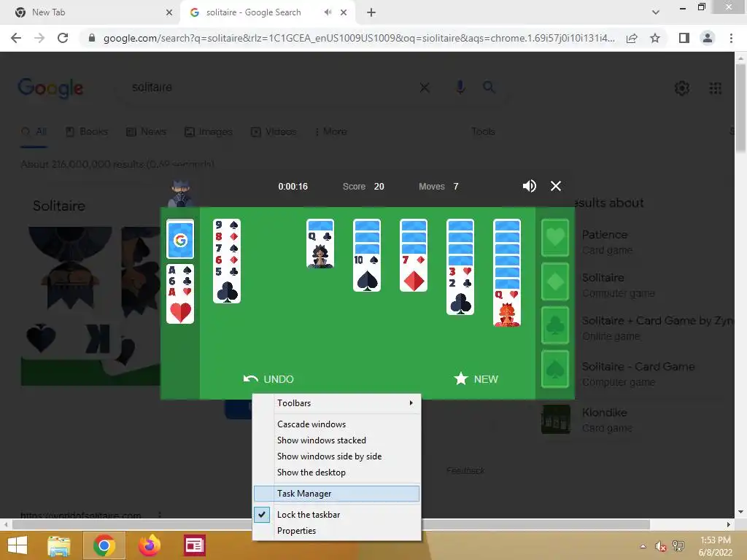Select the 7 of diamonds card
Image resolution: width=747 pixels, height=560 pixels.
414,273
